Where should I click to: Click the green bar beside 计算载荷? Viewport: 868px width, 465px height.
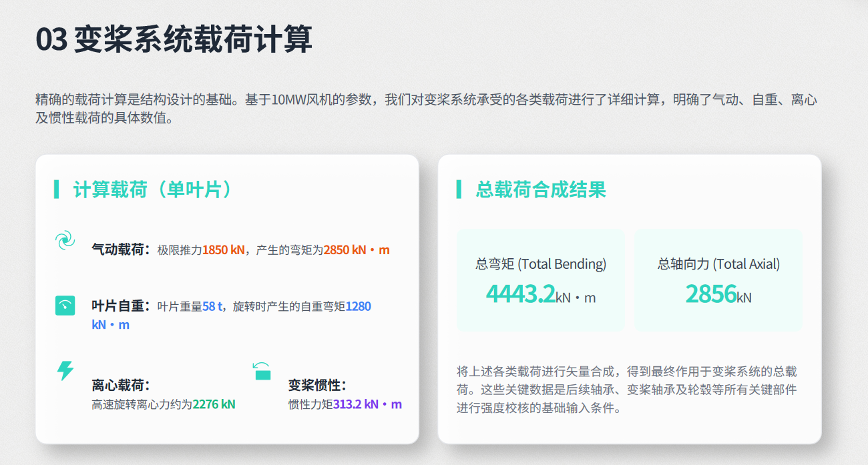[57, 189]
